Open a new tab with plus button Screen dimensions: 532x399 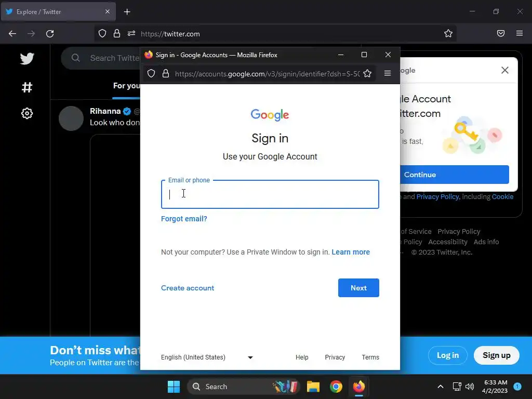pos(127,12)
